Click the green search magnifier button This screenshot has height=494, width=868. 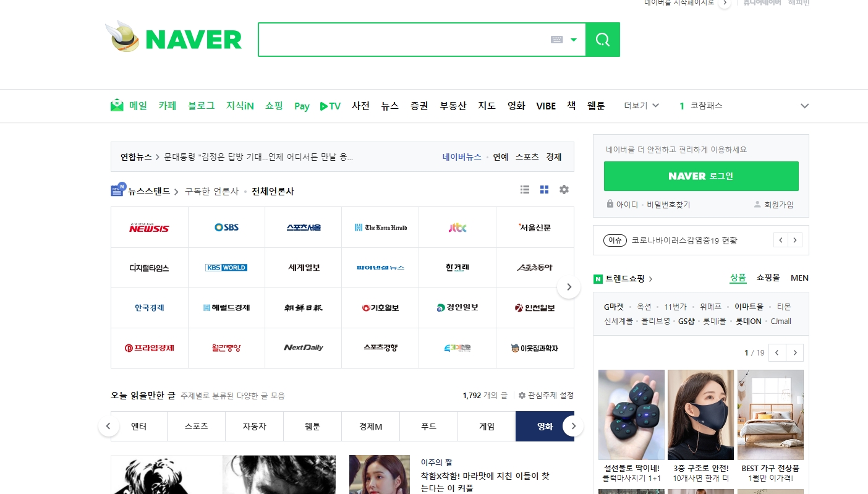602,40
